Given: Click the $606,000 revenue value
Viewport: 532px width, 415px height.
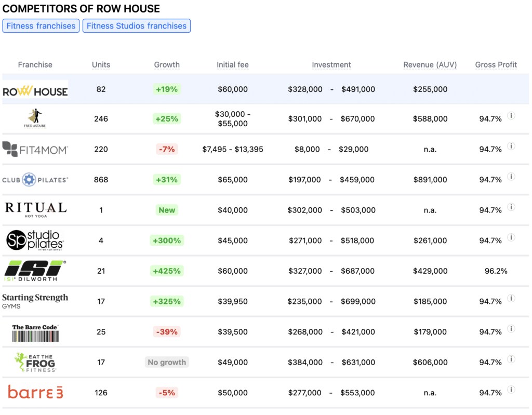Looking at the screenshot, I should coord(430,362).
